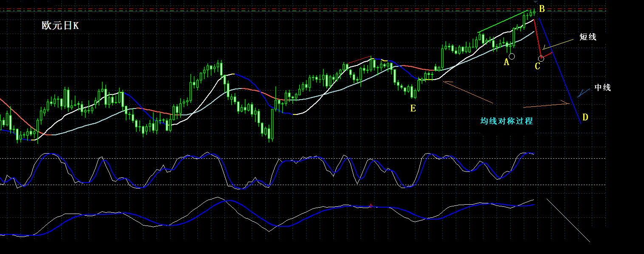Click the white circle marker beside label A
Screen dimensions: 644x254
tap(512, 56)
